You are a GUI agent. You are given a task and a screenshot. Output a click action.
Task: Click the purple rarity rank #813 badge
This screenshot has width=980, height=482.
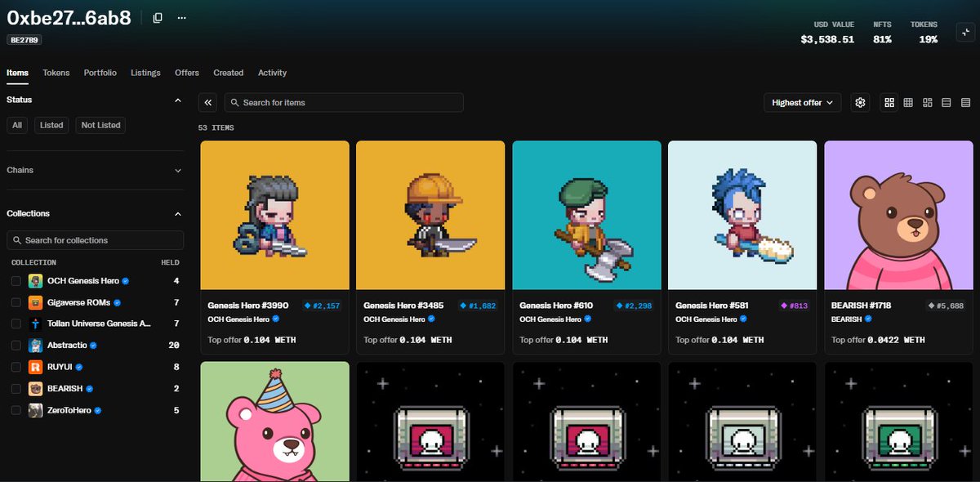tap(795, 305)
